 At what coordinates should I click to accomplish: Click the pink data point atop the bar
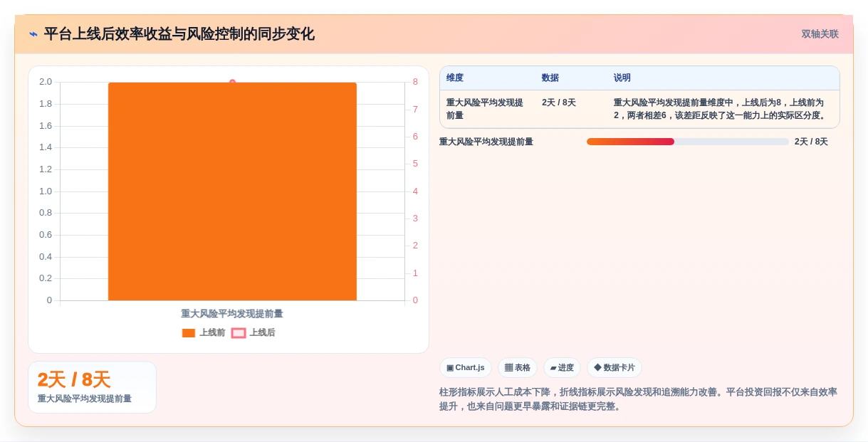232,83
